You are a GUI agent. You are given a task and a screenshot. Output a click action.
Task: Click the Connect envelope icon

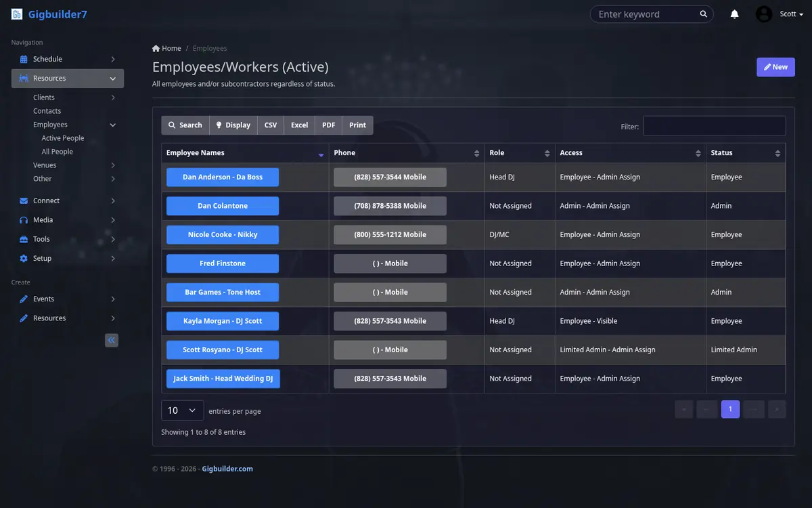24,200
